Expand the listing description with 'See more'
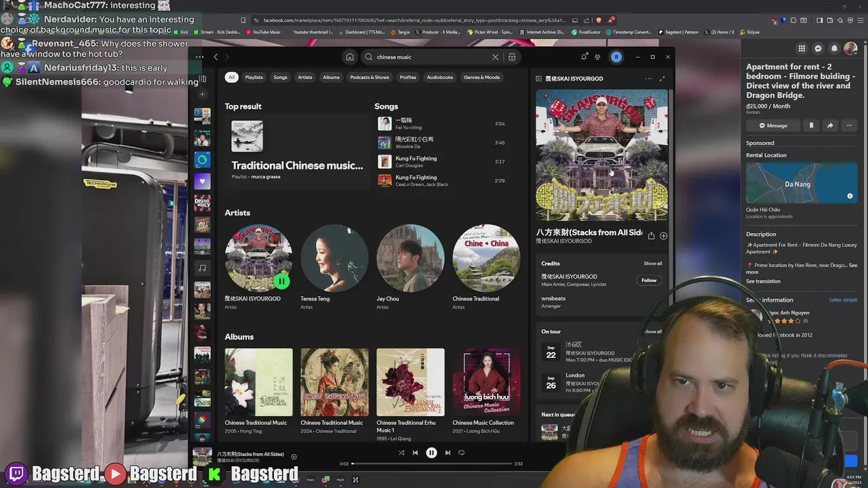868x488 pixels. coord(853,265)
